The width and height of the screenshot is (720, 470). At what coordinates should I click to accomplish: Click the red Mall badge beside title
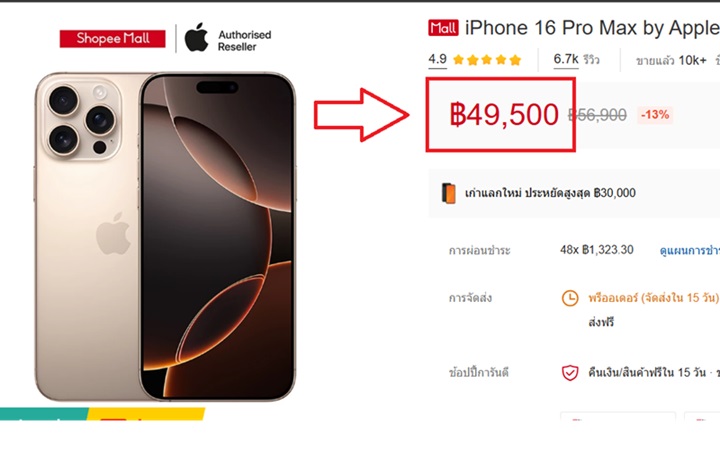coord(443,28)
